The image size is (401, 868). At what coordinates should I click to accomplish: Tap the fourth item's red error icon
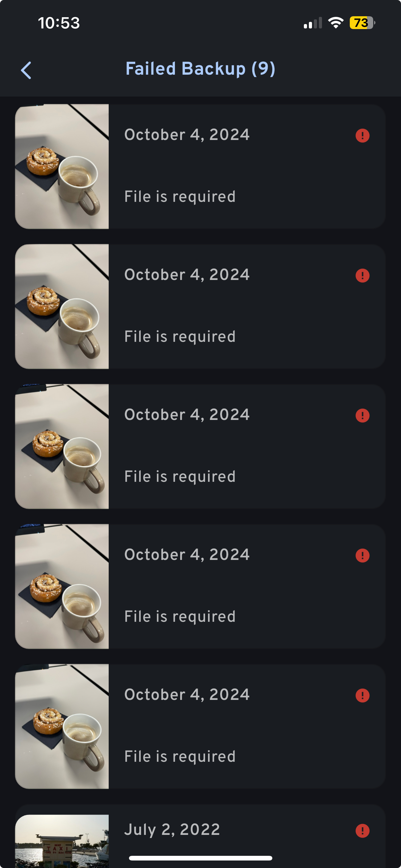pyautogui.click(x=362, y=555)
